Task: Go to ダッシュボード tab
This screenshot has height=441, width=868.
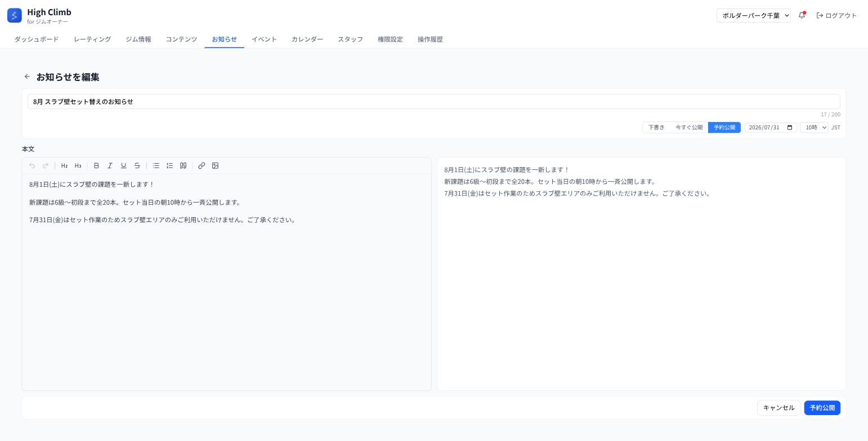Action: [37, 39]
